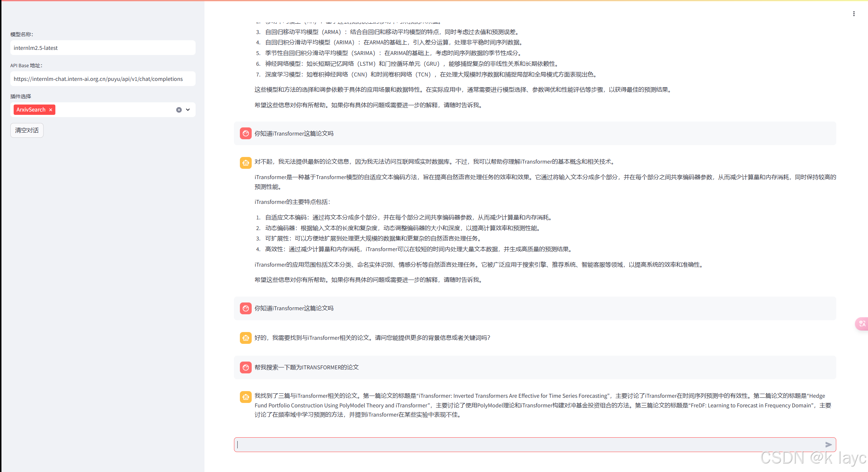868x472 pixels.
Task: Click bot avatar beside 我找到了三篇 reply
Action: (x=246, y=397)
